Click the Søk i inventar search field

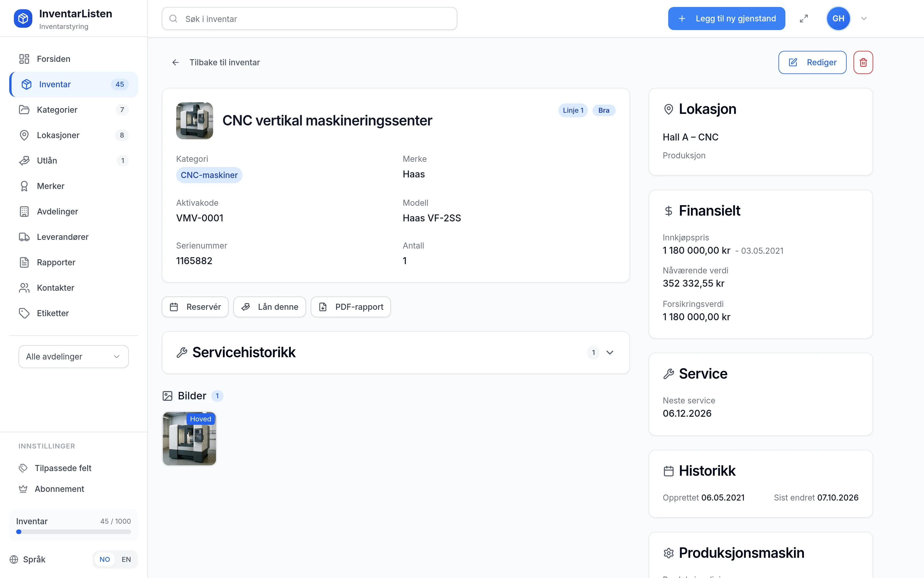click(309, 19)
